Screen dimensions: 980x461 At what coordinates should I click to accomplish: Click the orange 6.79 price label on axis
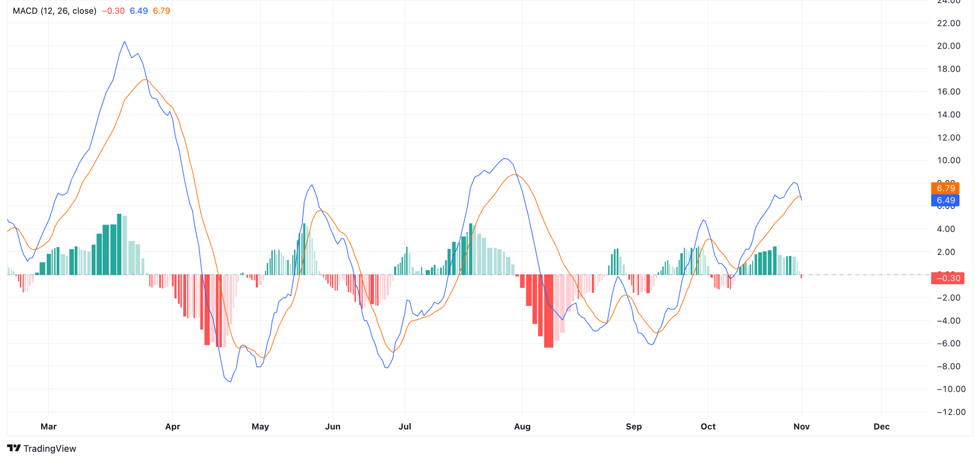pyautogui.click(x=945, y=188)
